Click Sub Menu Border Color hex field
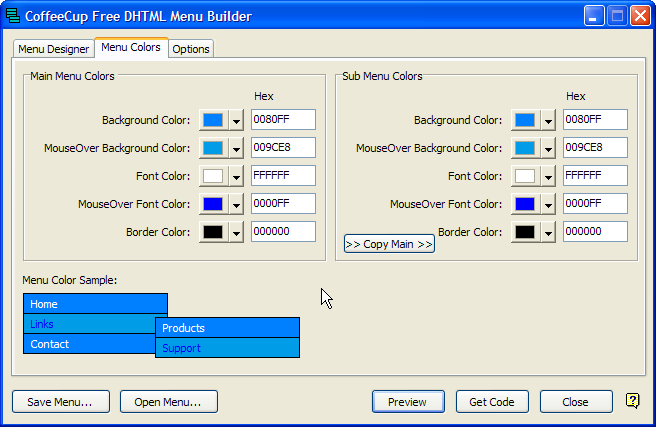This screenshot has width=656, height=427. [595, 232]
